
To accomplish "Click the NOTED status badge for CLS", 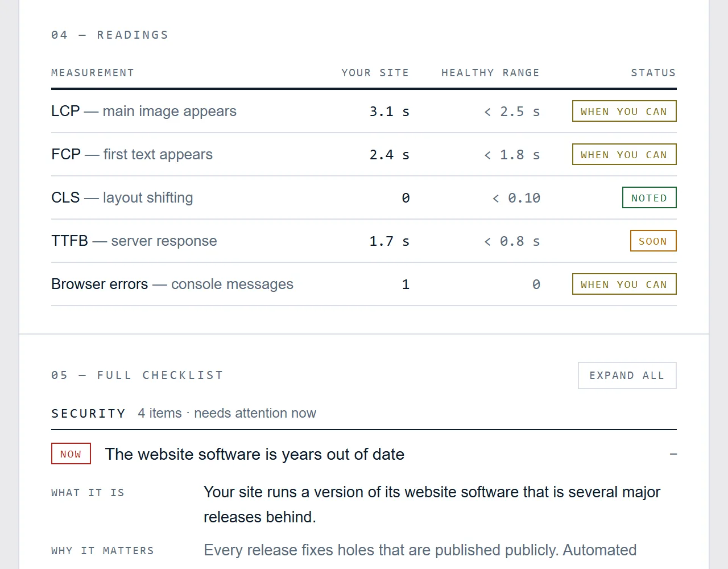I will [x=650, y=198].
